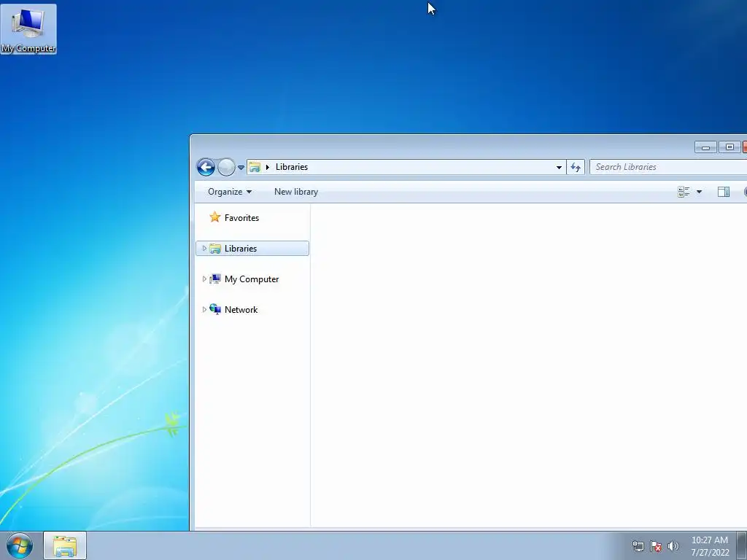The image size is (747, 560).
Task: Select Favorites in navigation pane
Action: pos(241,217)
